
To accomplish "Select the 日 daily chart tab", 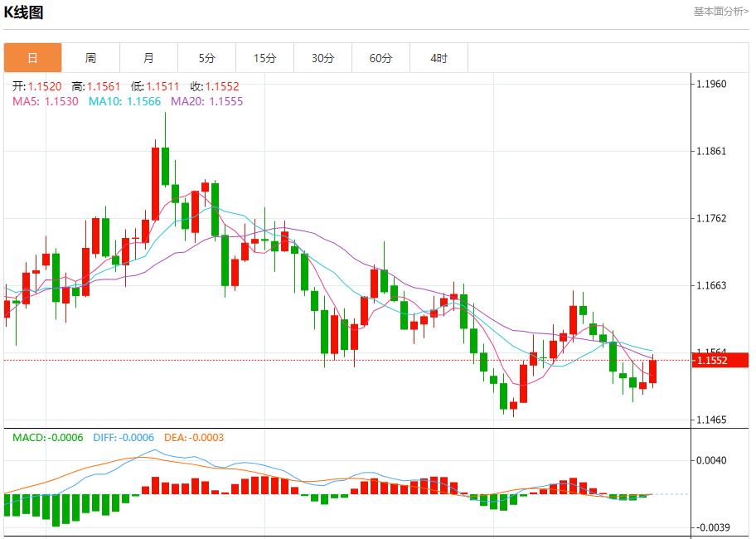I will [32, 58].
